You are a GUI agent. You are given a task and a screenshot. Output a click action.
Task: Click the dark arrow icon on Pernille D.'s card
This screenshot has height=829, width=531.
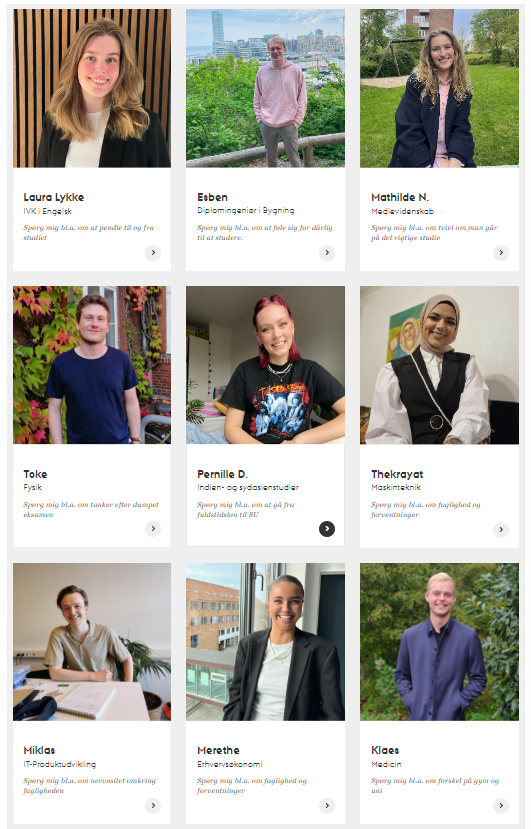click(x=327, y=529)
